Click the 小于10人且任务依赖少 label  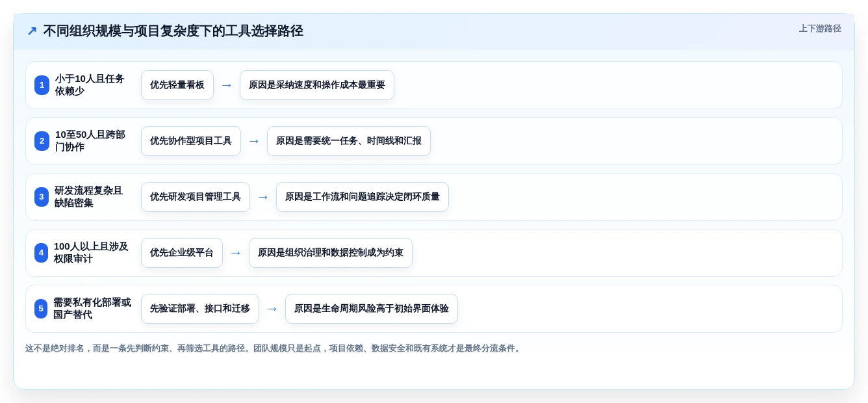pos(90,85)
